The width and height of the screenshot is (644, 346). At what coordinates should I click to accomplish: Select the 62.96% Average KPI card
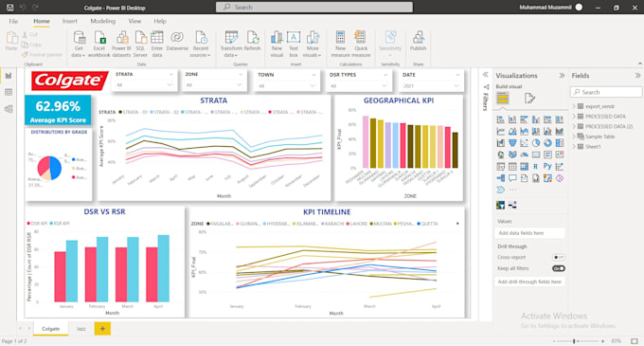[x=58, y=111]
